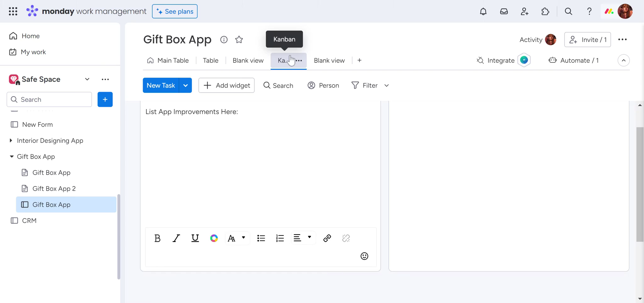Create a New Task
The width and height of the screenshot is (644, 303).
[161, 85]
